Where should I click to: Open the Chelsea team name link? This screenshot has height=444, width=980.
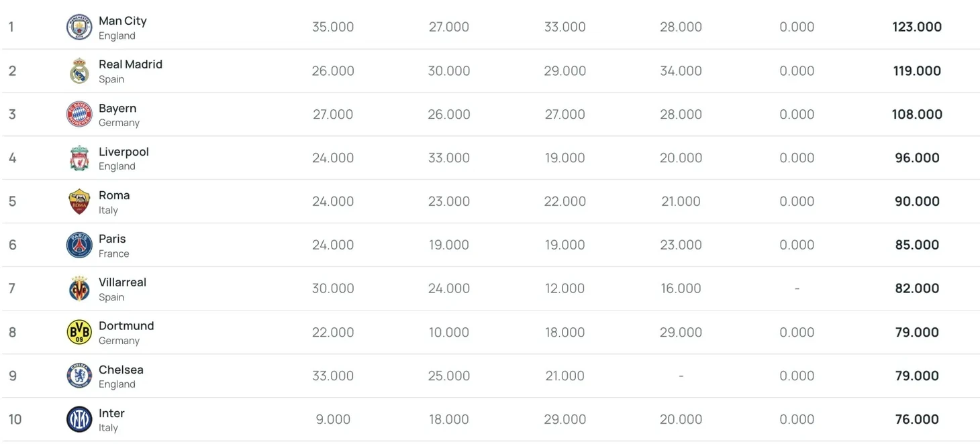tap(121, 370)
